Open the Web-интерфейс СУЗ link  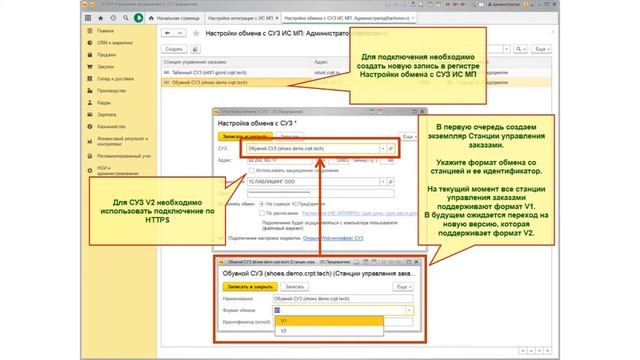[x=333, y=238]
